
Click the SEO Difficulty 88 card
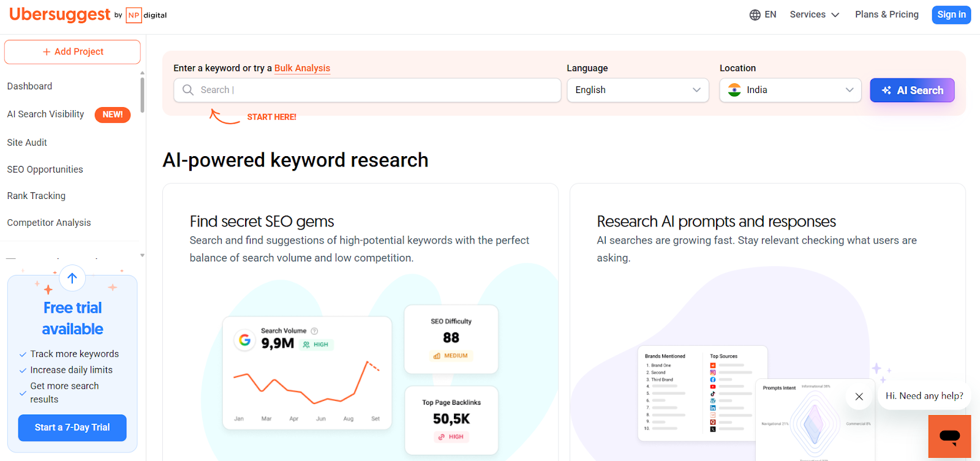451,339
